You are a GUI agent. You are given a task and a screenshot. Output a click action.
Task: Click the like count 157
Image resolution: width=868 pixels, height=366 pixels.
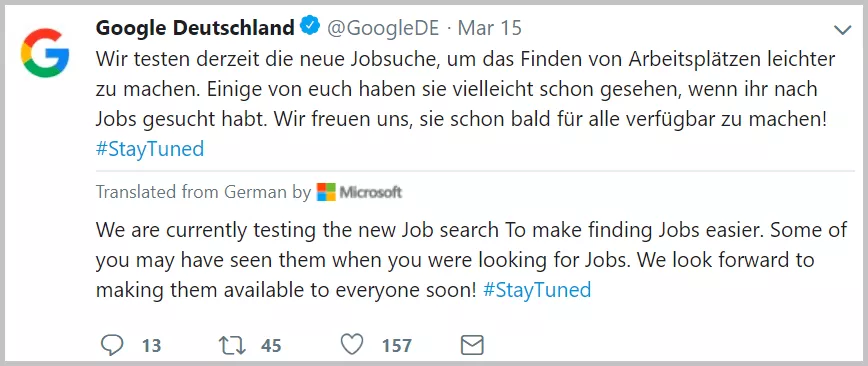tap(397, 346)
